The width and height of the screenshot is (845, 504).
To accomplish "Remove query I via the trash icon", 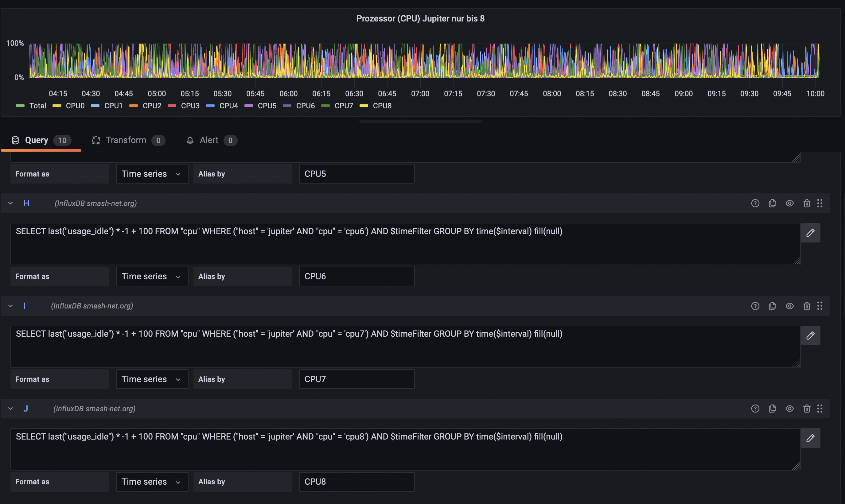I will [x=807, y=306].
